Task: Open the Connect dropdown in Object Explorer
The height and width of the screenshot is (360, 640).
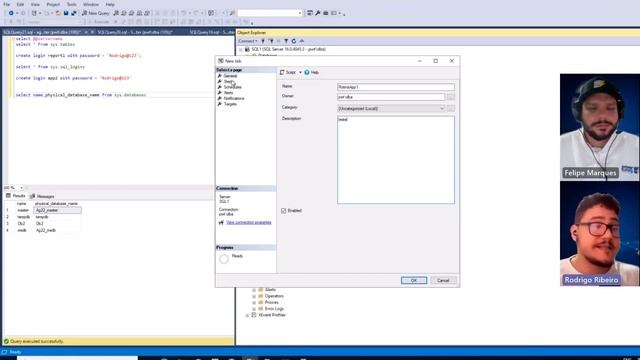Action: coord(248,41)
